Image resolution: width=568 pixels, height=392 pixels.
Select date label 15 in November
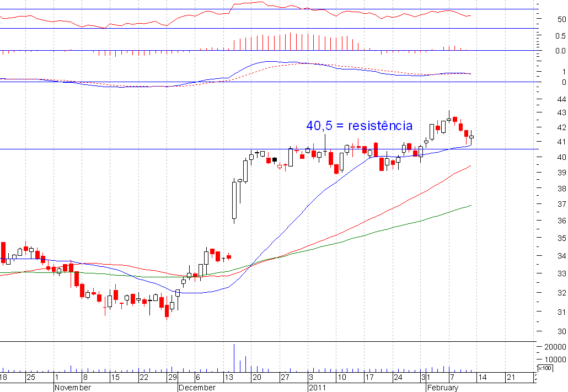[115, 377]
